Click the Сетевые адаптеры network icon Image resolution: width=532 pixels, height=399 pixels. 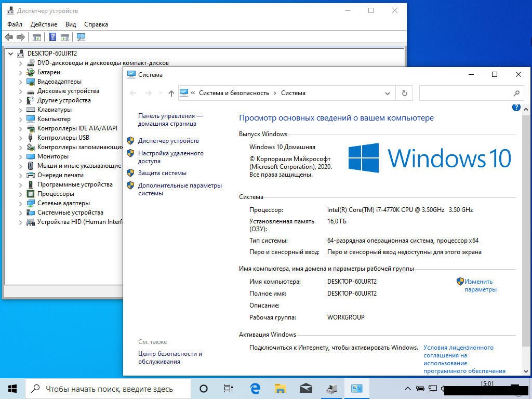pyautogui.click(x=31, y=203)
